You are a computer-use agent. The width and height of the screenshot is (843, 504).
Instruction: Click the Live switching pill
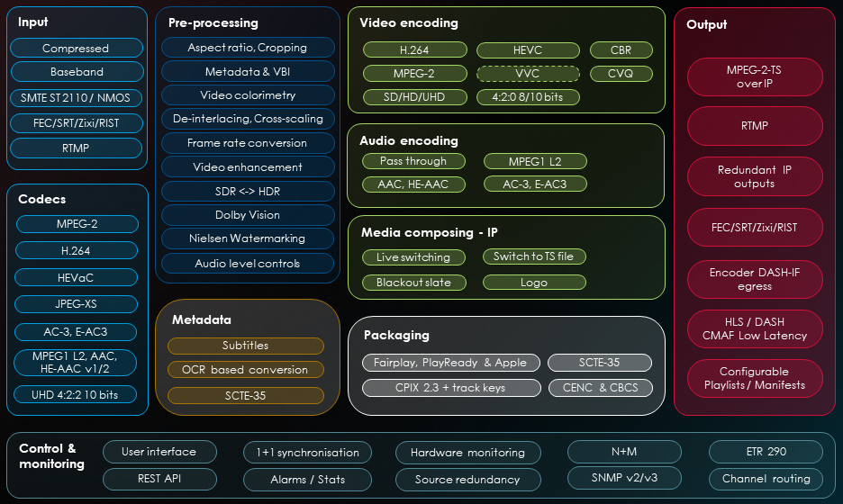coord(413,257)
